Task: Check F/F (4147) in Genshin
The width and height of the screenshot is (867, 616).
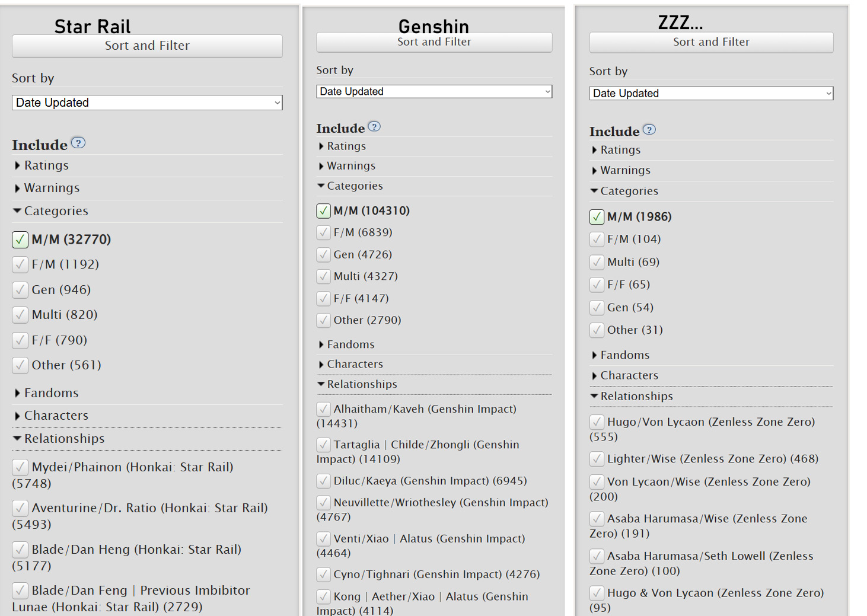Action: point(323,299)
